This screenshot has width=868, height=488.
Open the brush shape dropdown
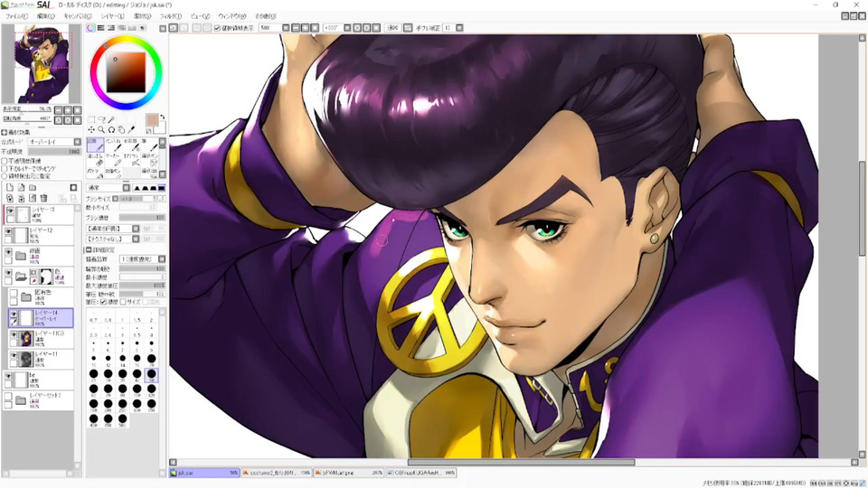113,229
